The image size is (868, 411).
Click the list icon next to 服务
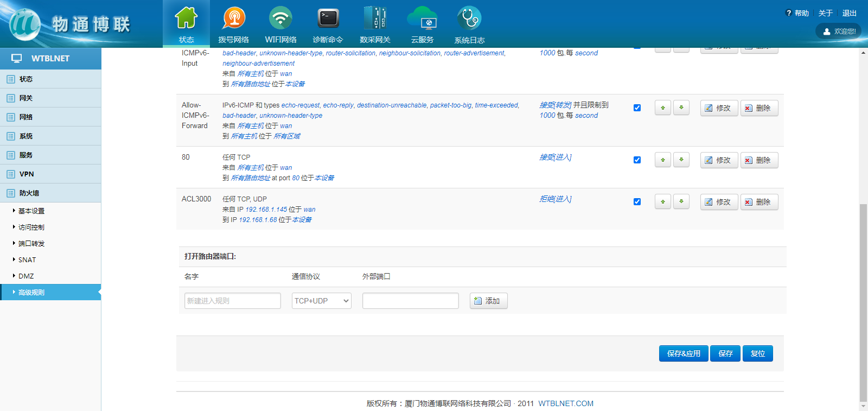coord(11,155)
